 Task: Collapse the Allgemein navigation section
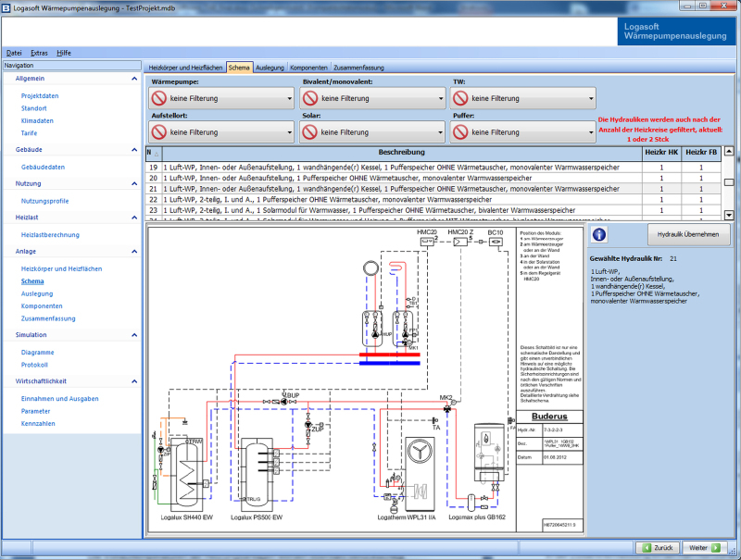click(x=134, y=79)
